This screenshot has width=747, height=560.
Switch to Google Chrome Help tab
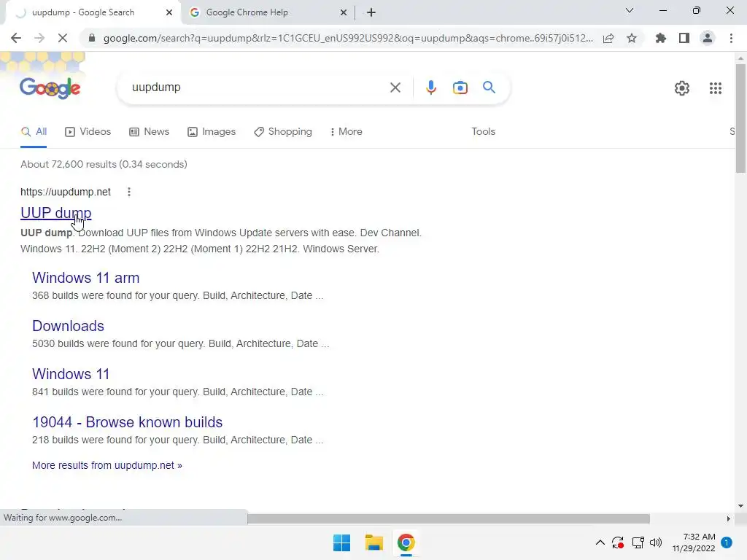[x=267, y=12]
